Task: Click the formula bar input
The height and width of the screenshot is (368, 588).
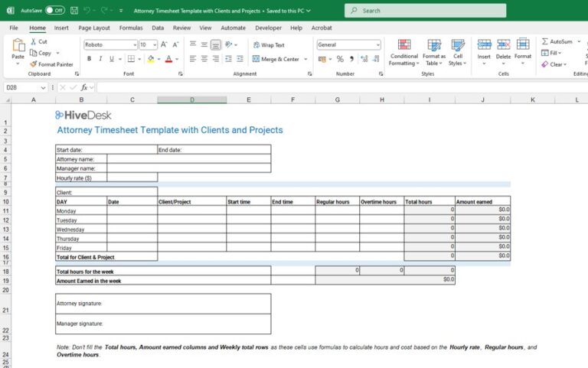Action: pos(342,87)
